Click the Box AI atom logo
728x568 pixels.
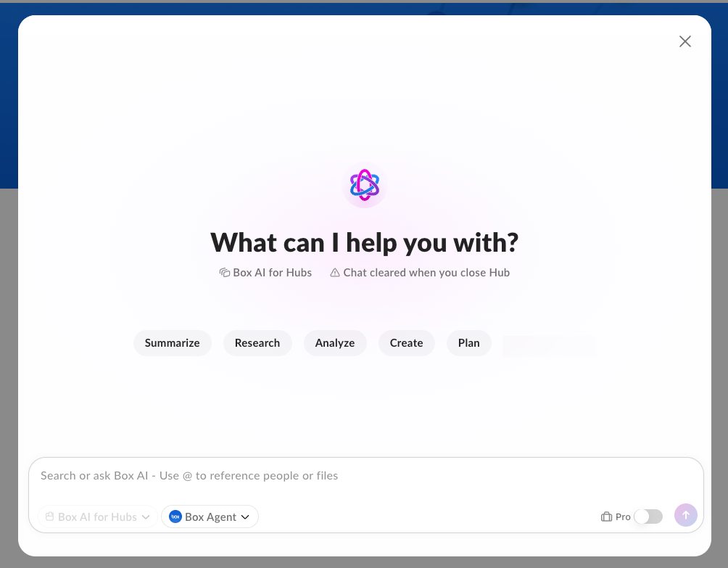(x=364, y=185)
